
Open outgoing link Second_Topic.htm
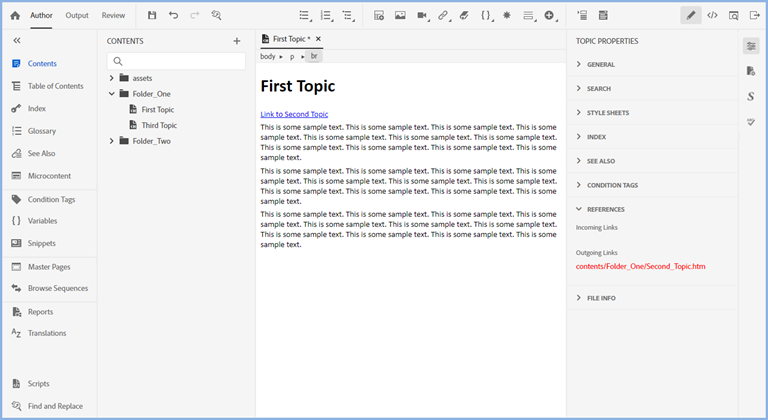coord(641,267)
